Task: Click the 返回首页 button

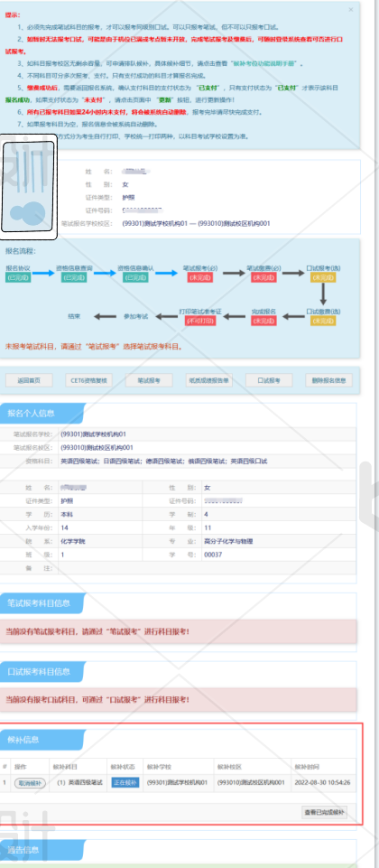Action: 29,380
